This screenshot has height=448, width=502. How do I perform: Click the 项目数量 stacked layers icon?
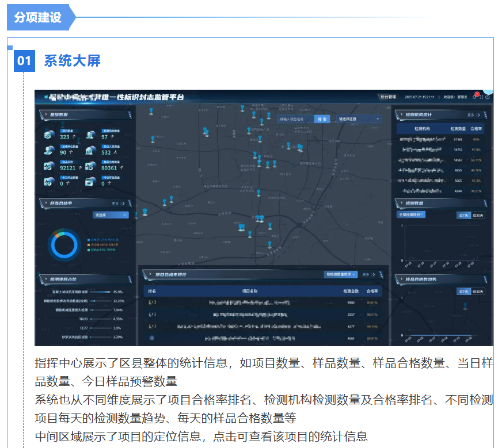pyautogui.click(x=49, y=135)
